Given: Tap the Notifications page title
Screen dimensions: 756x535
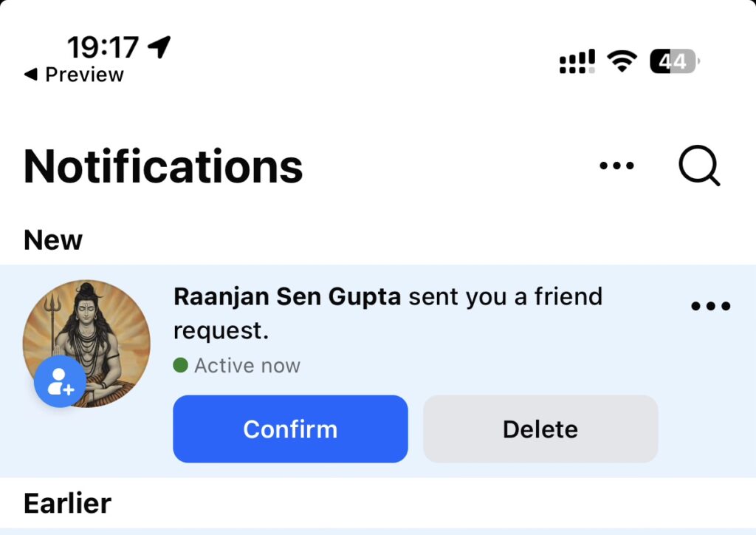Looking at the screenshot, I should 162,167.
